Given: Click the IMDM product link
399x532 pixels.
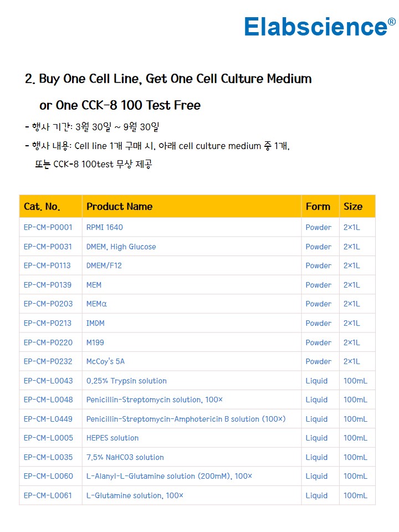Looking at the screenshot, I should pyautogui.click(x=95, y=323).
